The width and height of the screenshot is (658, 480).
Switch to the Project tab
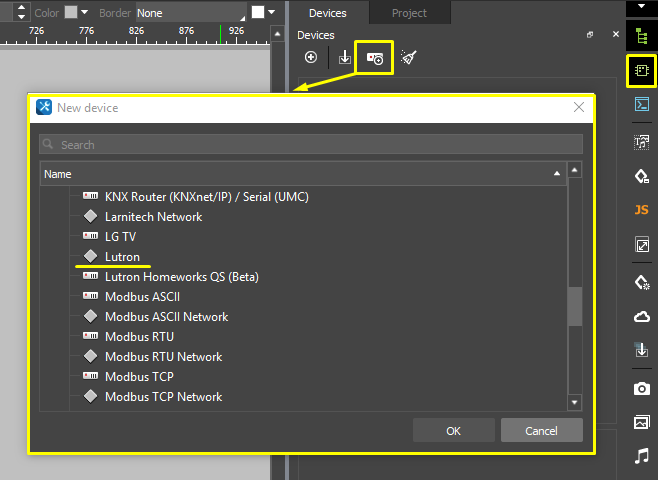point(409,13)
